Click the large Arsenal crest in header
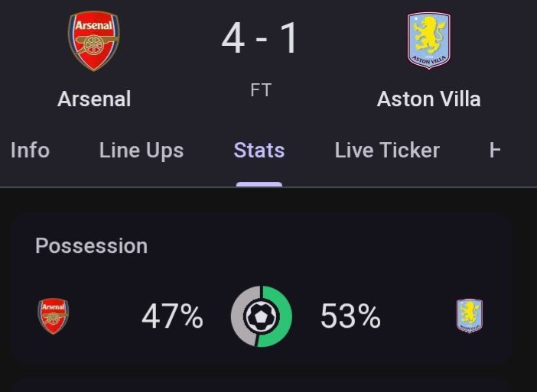537x392 pixels. (x=94, y=41)
